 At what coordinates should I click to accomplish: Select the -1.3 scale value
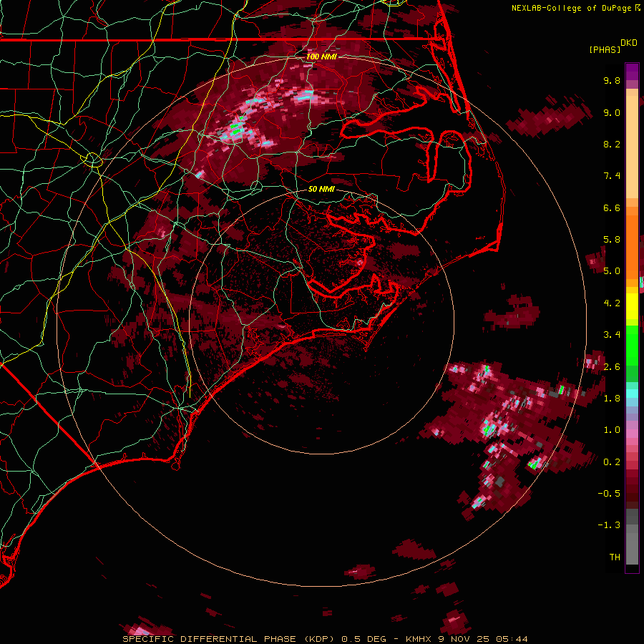tap(609, 525)
